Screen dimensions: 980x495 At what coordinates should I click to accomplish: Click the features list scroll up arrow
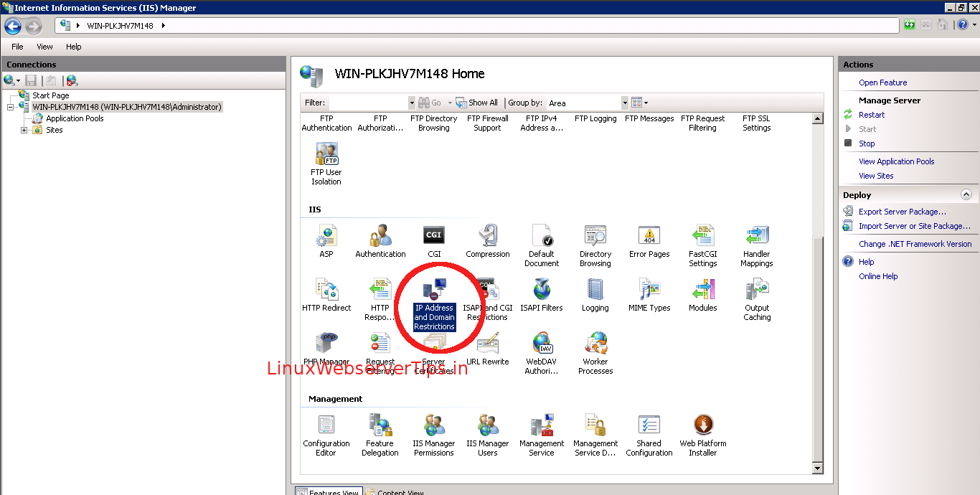coord(817,119)
